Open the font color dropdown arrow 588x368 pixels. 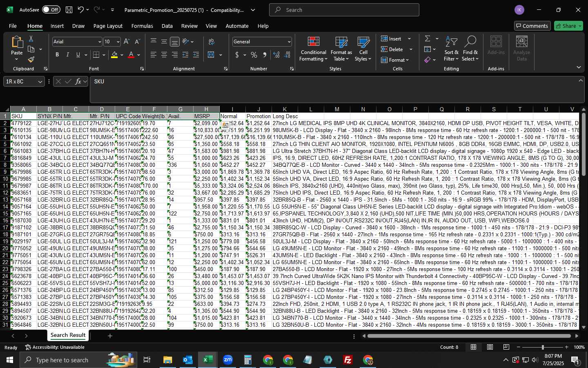(139, 55)
